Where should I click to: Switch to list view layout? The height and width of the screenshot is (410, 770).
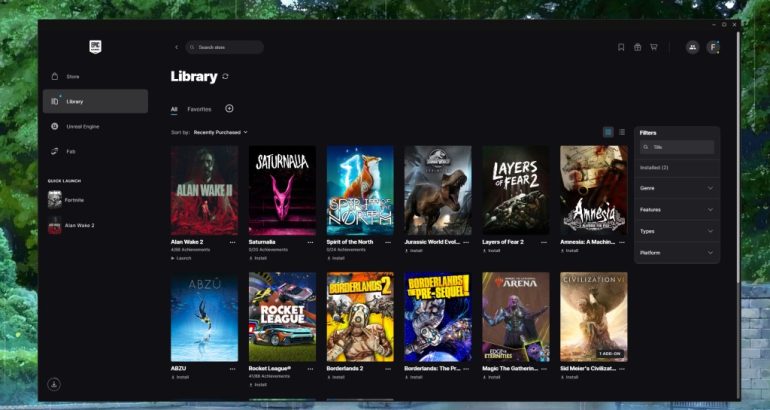tap(622, 132)
